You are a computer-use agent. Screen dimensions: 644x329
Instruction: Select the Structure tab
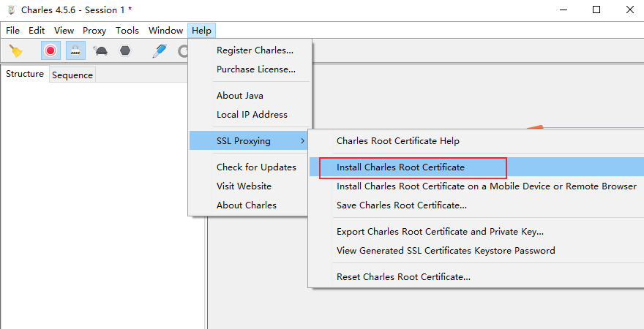pyautogui.click(x=25, y=74)
